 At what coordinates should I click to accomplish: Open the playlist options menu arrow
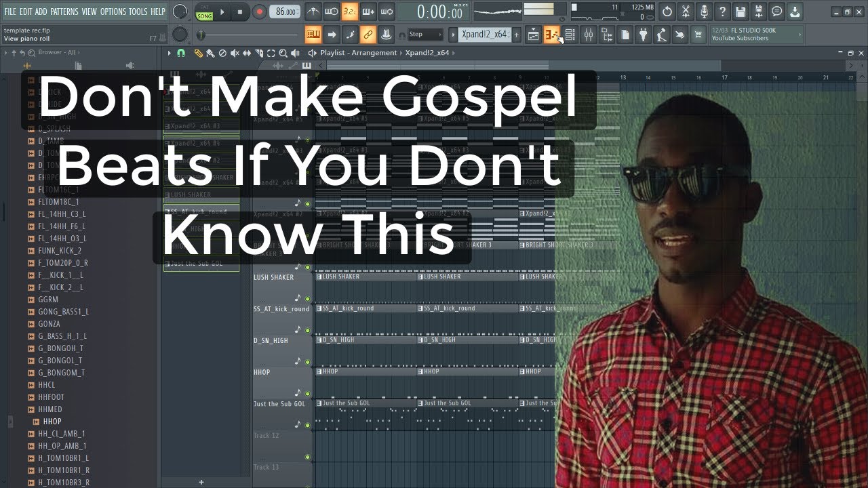170,53
